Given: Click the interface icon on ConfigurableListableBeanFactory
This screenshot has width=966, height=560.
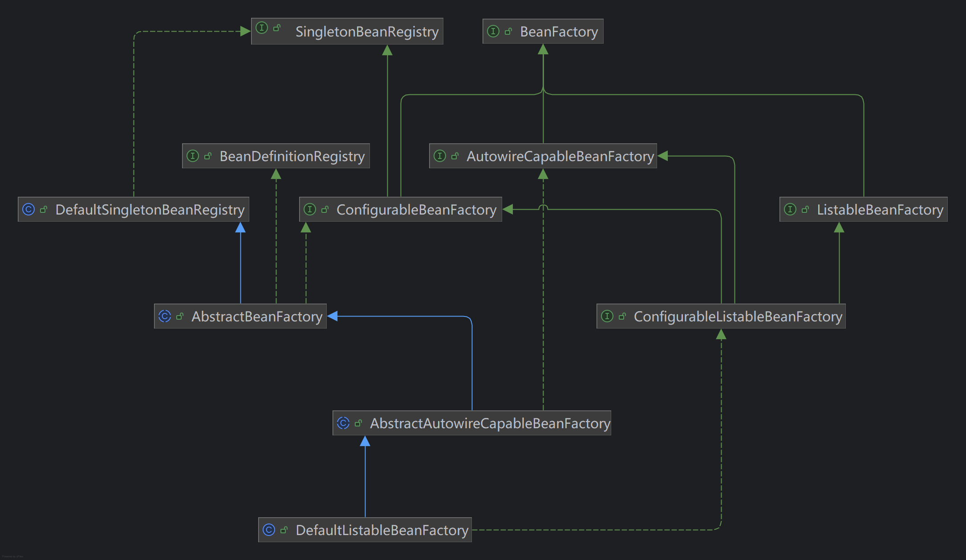Looking at the screenshot, I should 607,316.
